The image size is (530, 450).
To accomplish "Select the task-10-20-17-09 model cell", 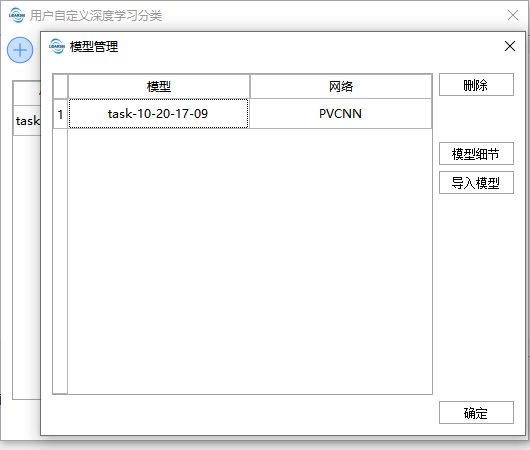I will click(x=159, y=114).
